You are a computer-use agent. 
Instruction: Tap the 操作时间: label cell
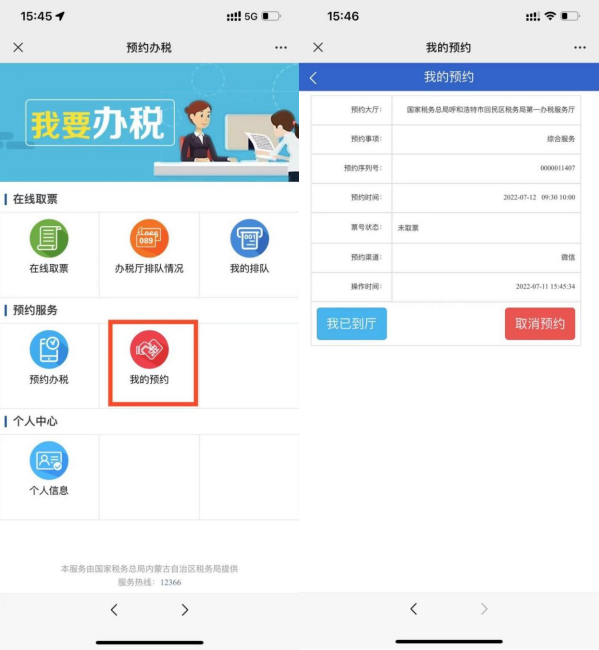(x=352, y=287)
